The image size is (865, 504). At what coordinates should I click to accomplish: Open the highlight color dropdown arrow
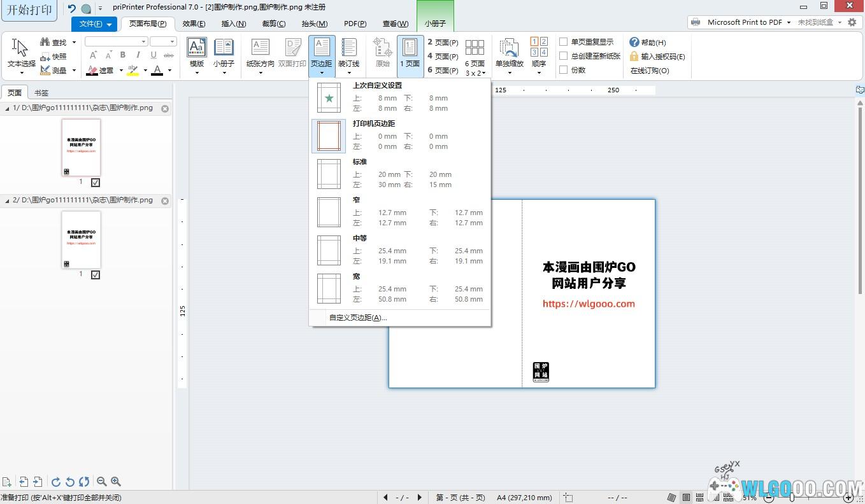point(145,71)
